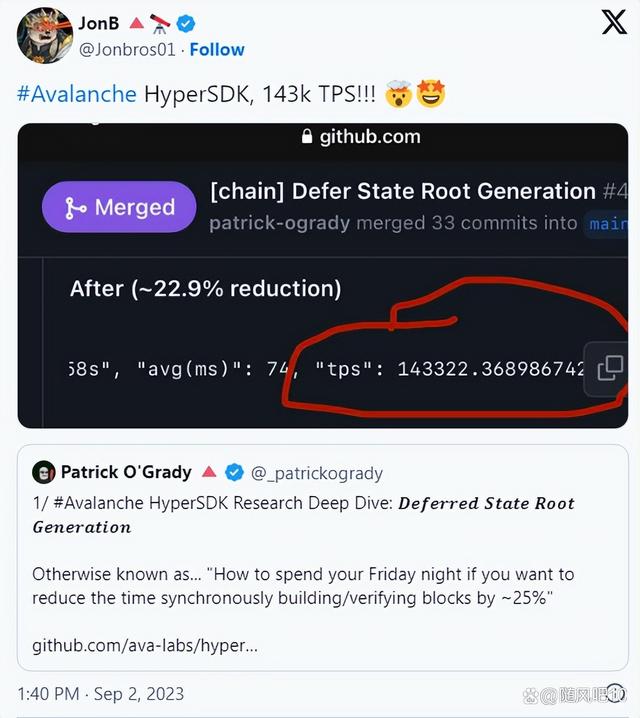The height and width of the screenshot is (718, 640).
Task: Click the purple Merged badge
Action: [x=119, y=207]
